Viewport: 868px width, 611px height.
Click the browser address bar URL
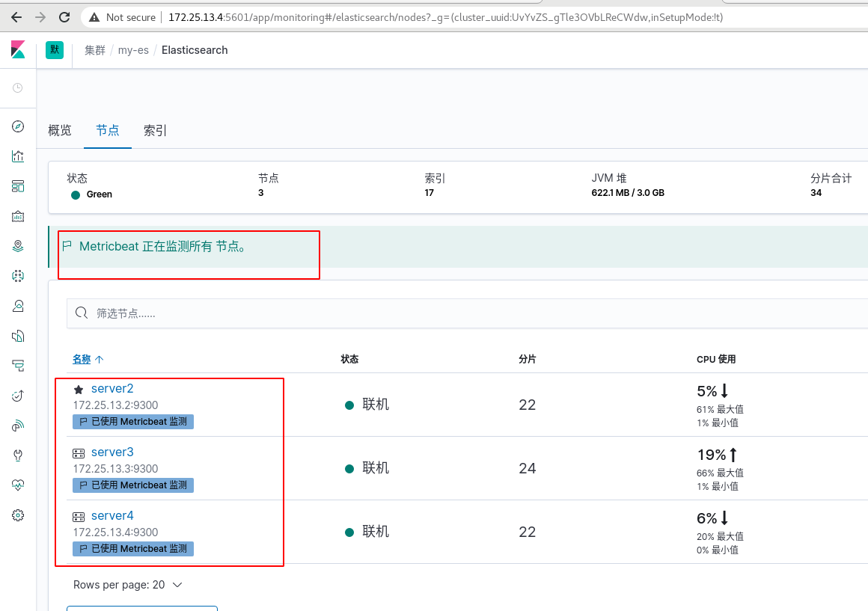pyautogui.click(x=446, y=17)
